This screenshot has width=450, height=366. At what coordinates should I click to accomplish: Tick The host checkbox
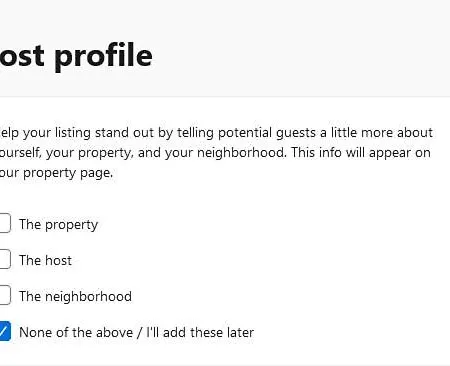(x=5, y=259)
